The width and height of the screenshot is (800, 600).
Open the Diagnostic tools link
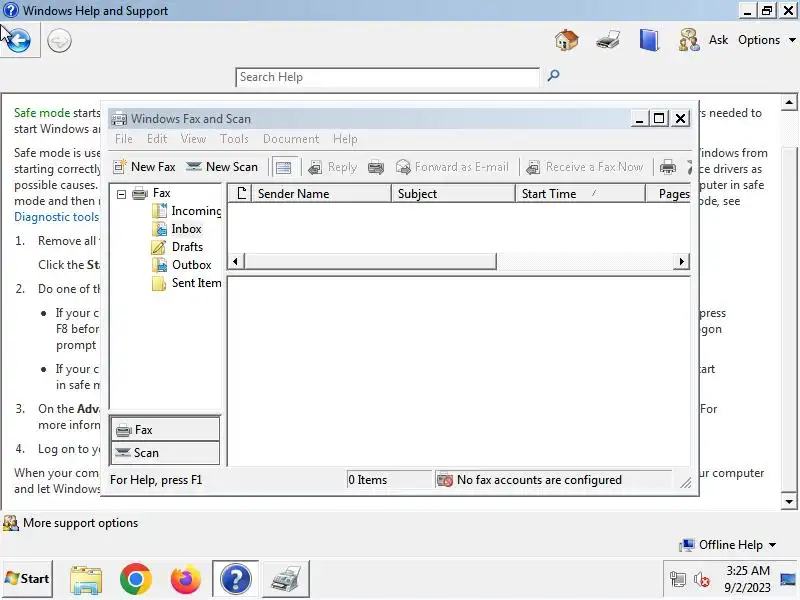pos(57,217)
